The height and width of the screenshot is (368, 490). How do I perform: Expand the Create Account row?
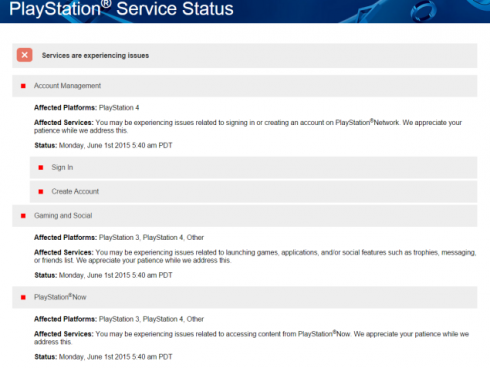[253, 192]
